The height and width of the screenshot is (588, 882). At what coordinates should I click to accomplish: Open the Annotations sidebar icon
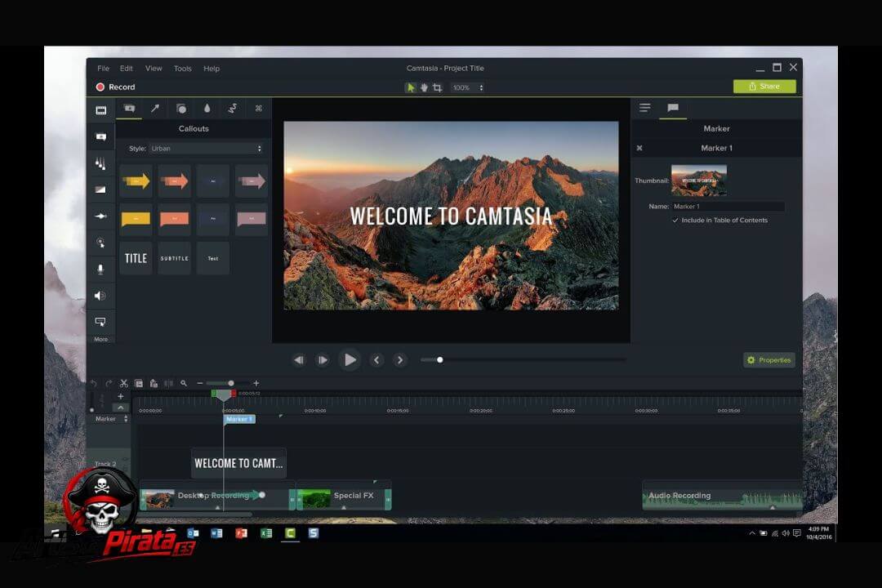pyautogui.click(x=100, y=136)
